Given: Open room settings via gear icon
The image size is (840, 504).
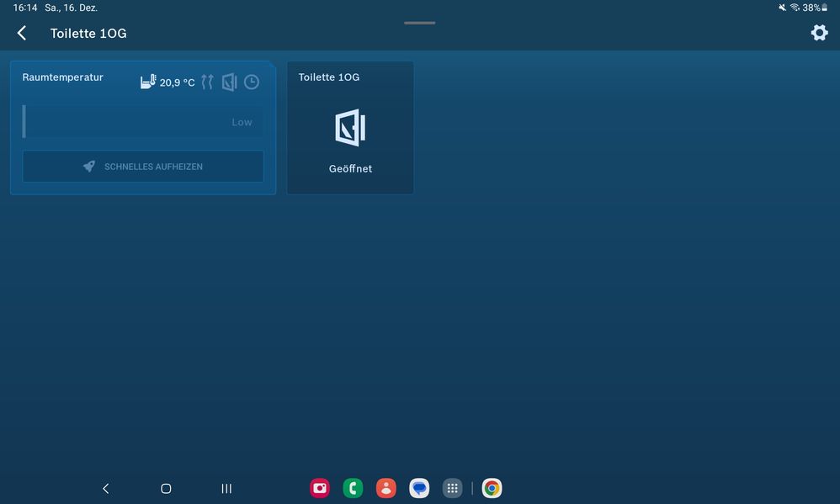Looking at the screenshot, I should tap(818, 33).
